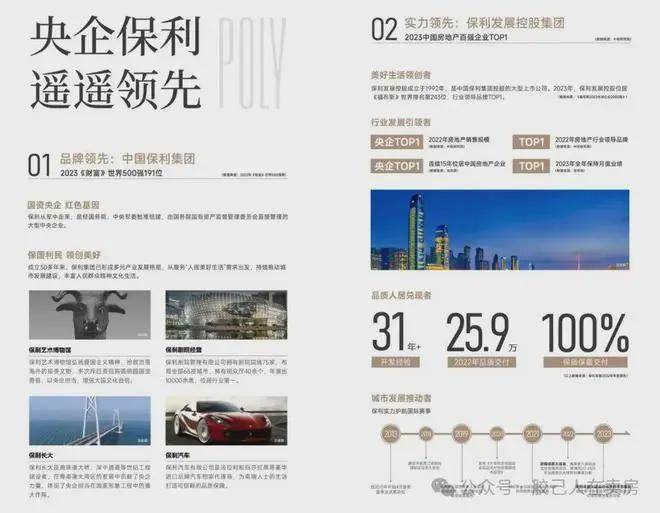
Task: Click the TOP1 badge beside 2023年全年
Action: click(x=531, y=166)
